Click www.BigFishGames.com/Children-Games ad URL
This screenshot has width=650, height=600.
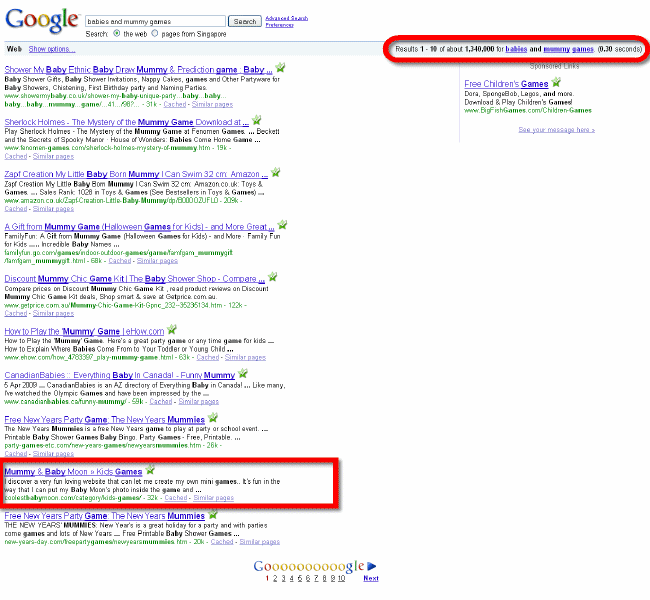pyautogui.click(x=528, y=110)
